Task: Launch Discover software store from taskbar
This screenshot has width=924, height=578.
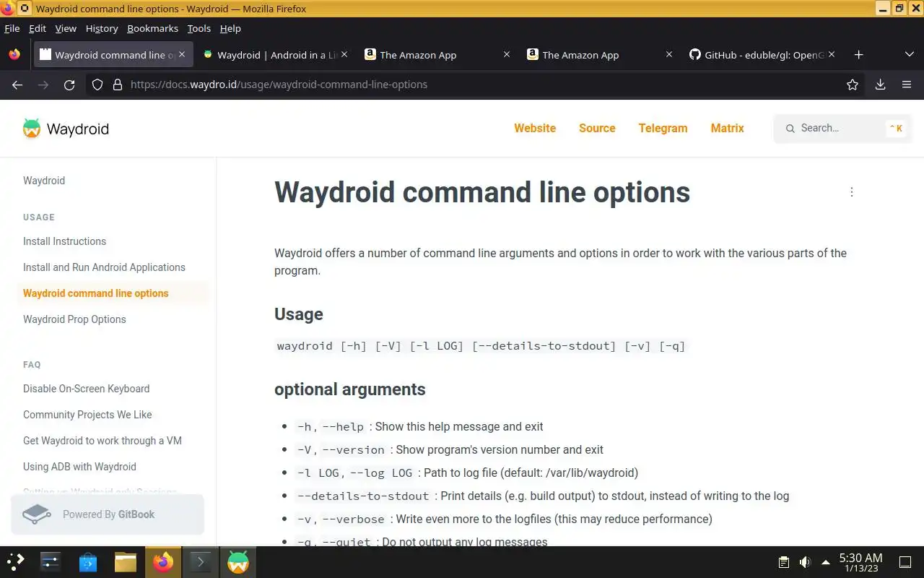Action: [x=88, y=562]
